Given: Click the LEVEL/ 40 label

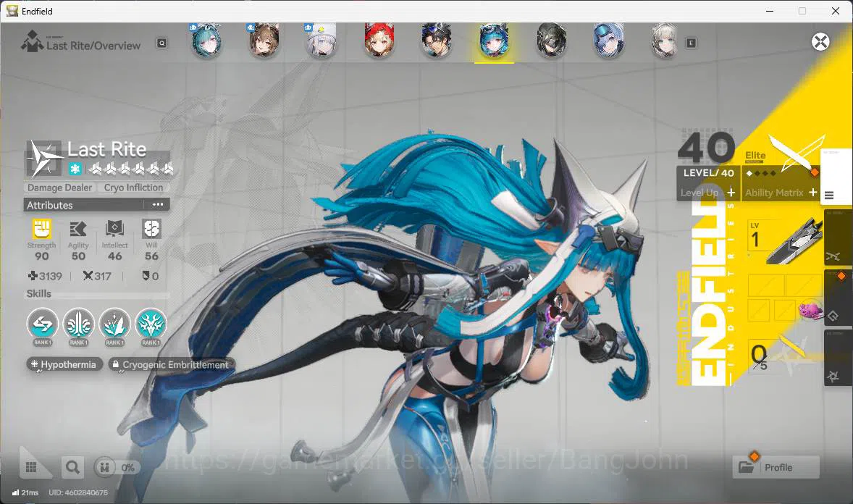Looking at the screenshot, I should point(708,173).
